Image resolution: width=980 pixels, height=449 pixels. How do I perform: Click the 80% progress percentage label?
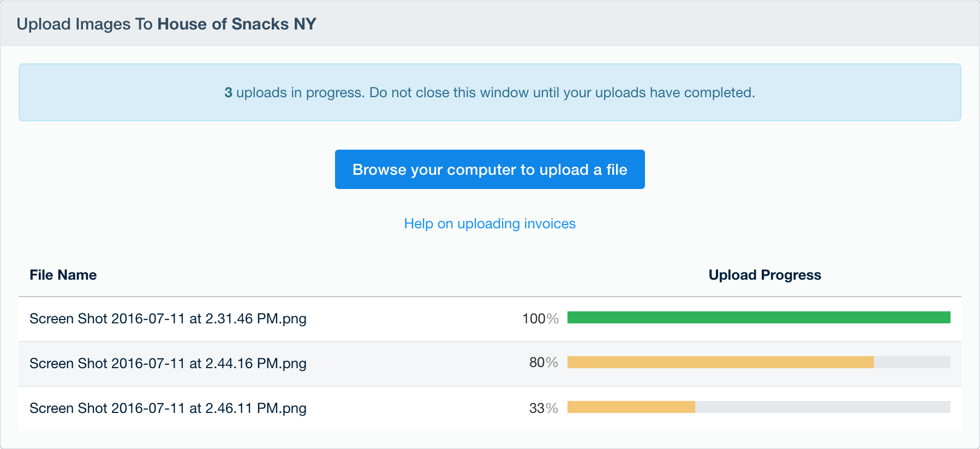coord(543,363)
